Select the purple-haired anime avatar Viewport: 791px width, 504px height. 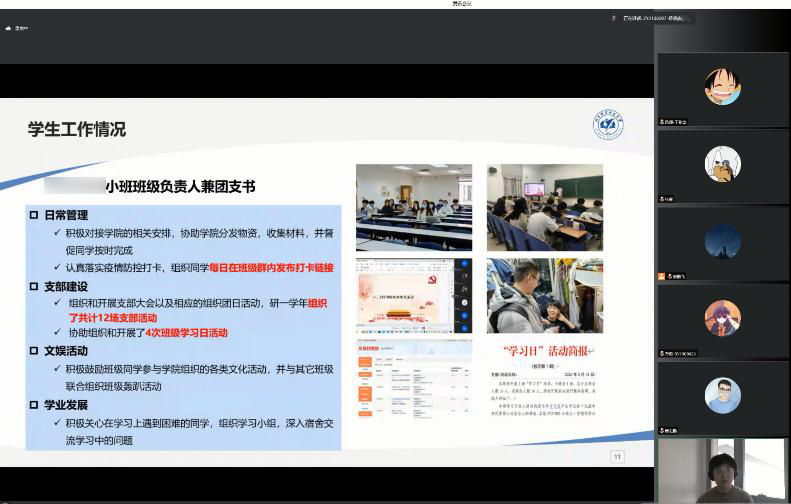pos(722,318)
